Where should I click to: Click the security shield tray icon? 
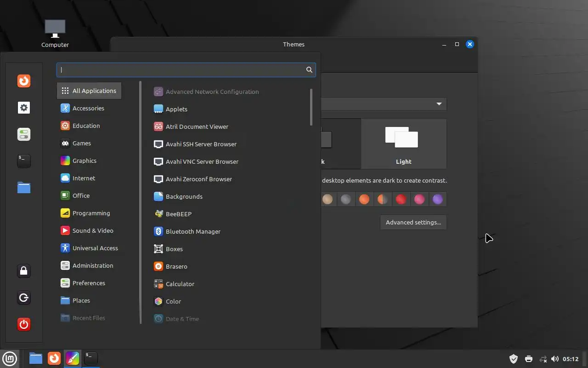coord(514,359)
